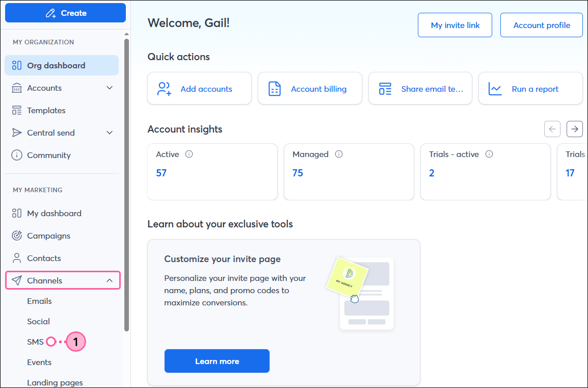Click the Channels megaphone icon
The image size is (588, 388).
17,280
